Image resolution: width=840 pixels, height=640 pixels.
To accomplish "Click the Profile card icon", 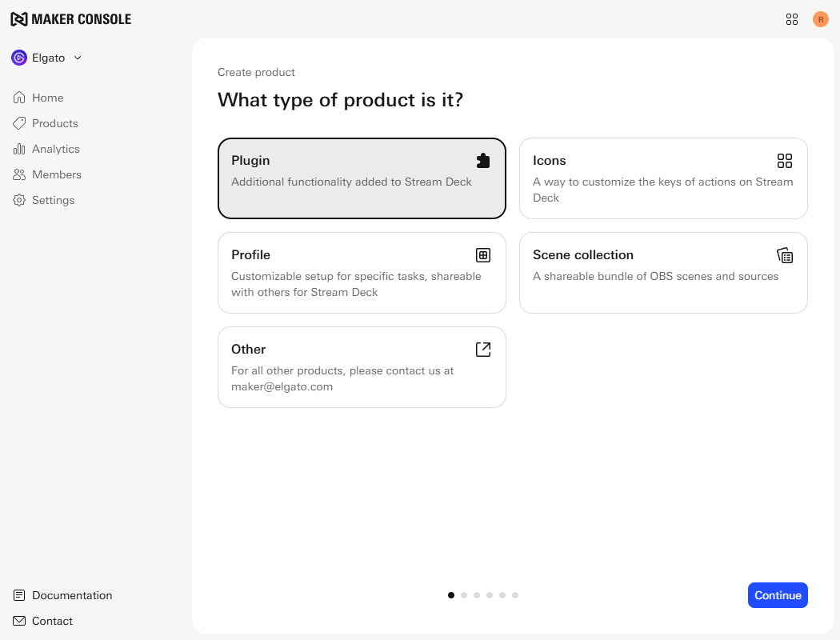I will point(483,255).
